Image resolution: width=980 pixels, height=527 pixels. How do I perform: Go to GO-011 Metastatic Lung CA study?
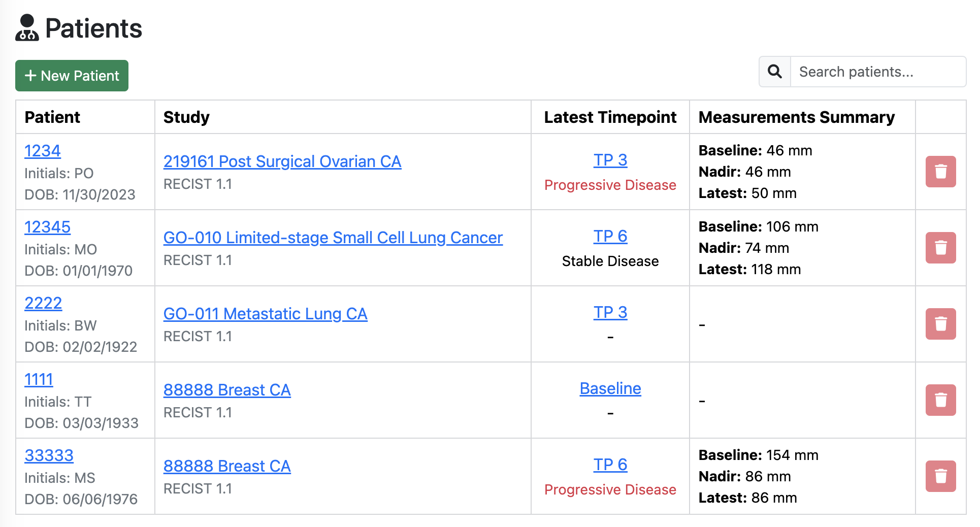point(265,314)
